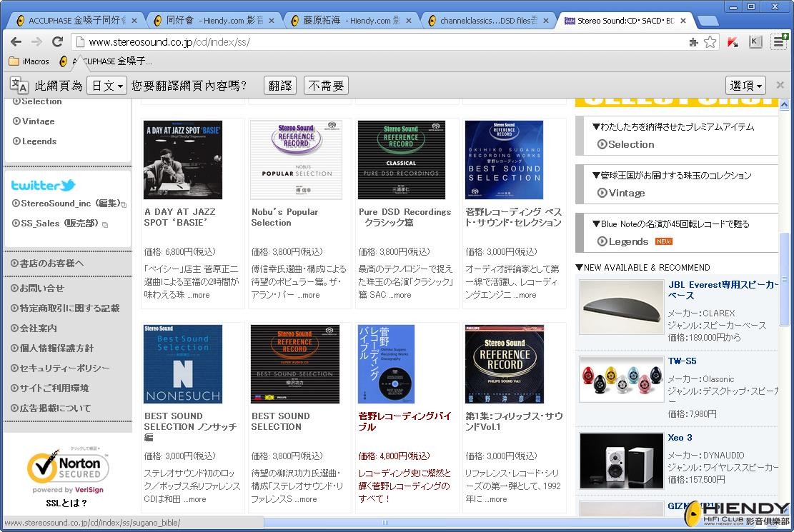Click the Xeo 3 speakers thumbnail
Screen dimensions: 794x532
(x=621, y=461)
